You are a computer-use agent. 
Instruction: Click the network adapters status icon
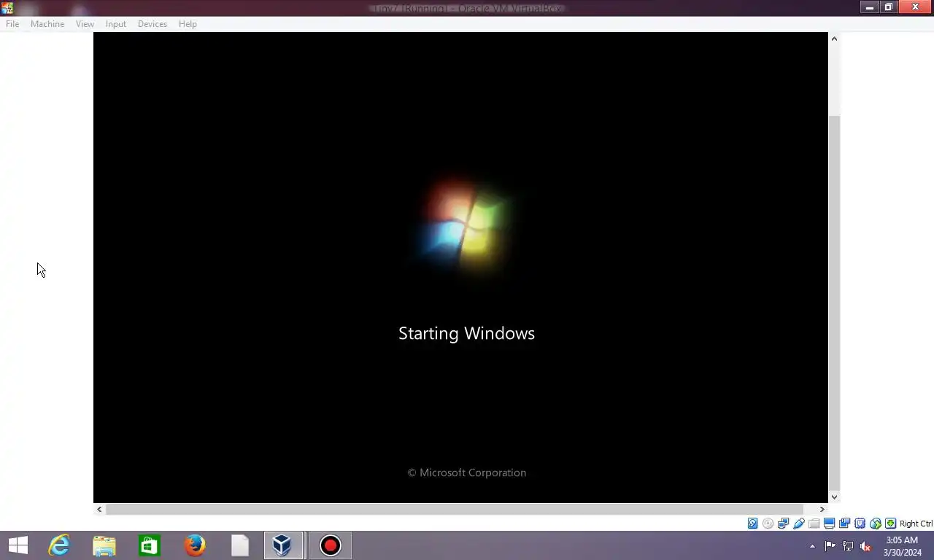(x=783, y=524)
